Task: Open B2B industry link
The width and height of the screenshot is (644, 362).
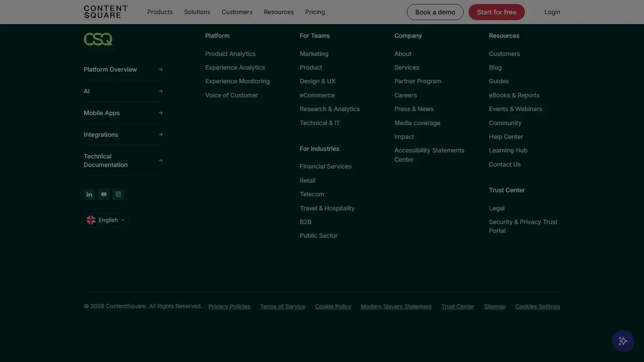Action: pos(305,222)
